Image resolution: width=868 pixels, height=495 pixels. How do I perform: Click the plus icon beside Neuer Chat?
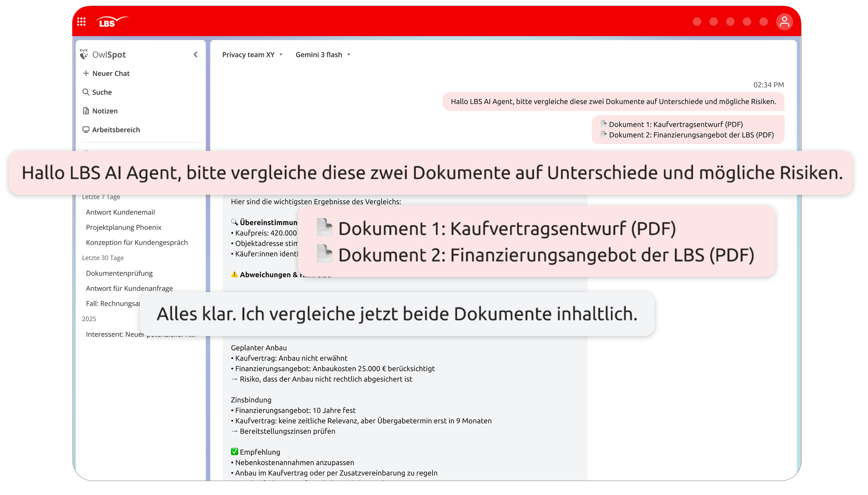pos(86,73)
